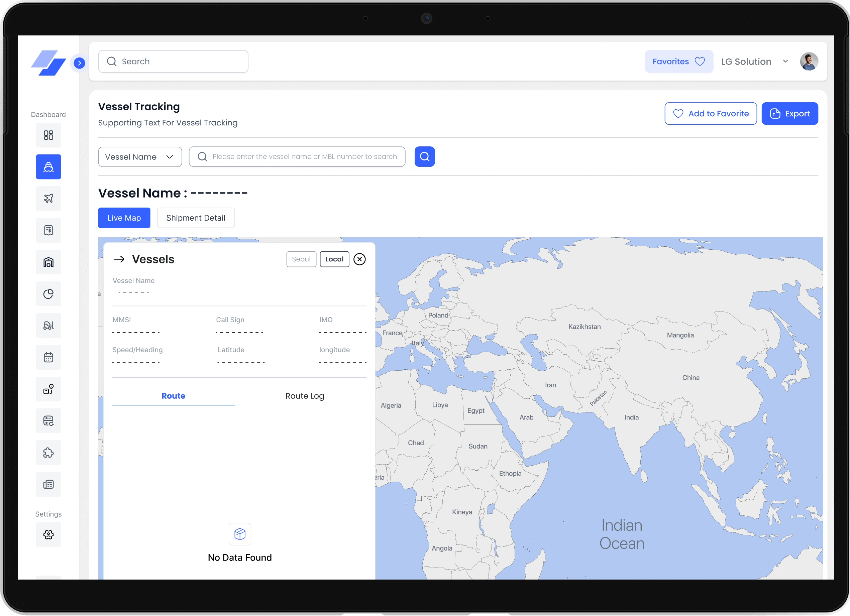Click the Export button
Viewport: 850px width, 616px height.
[789, 114]
